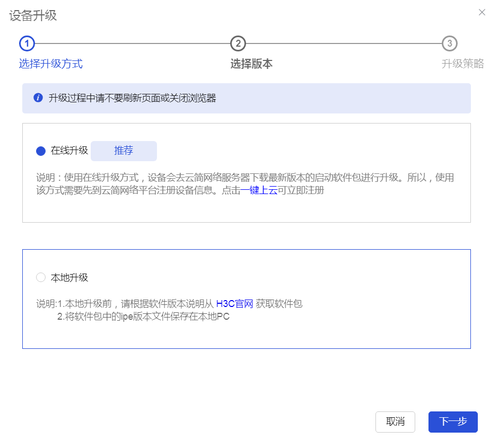Click the 设备升级 dialog title

(x=33, y=15)
